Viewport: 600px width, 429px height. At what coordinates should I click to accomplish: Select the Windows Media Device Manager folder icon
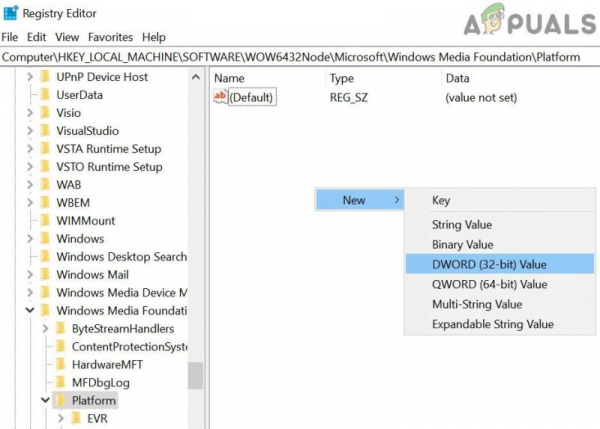[x=45, y=292]
